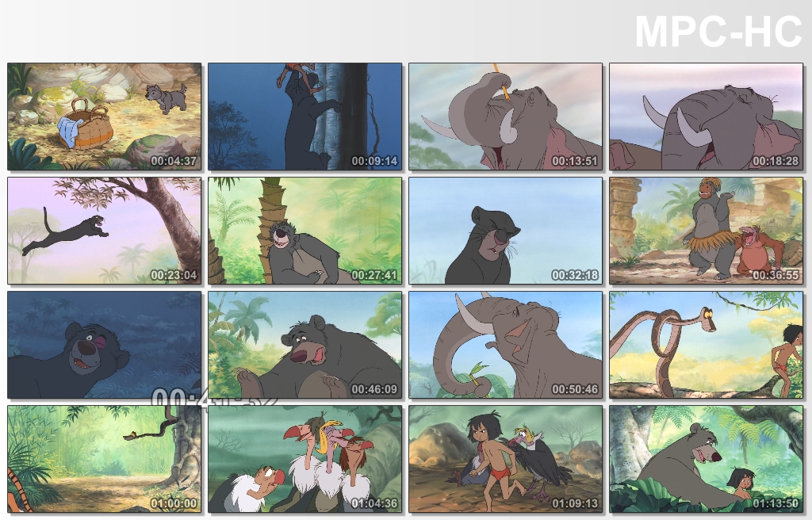The image size is (812, 520).
Task: Select the elephant thumbnail at 00:13:51
Action: coord(505,117)
